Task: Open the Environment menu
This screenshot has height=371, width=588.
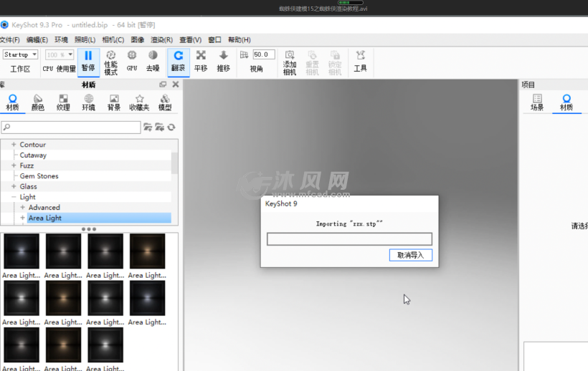Action: click(x=61, y=39)
